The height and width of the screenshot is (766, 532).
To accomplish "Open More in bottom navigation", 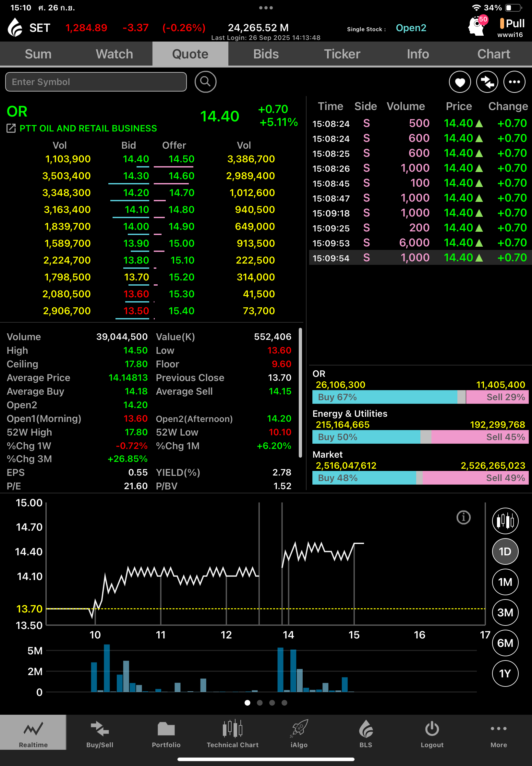I will tap(499, 732).
